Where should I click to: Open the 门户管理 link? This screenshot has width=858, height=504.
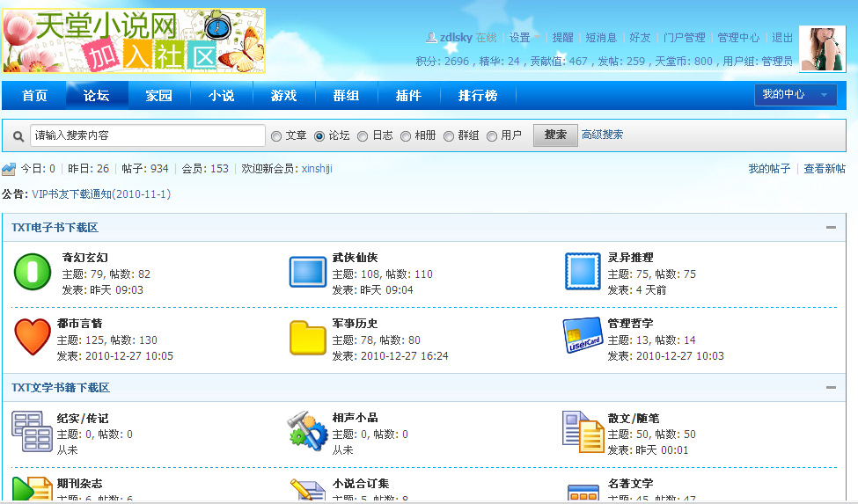pos(684,37)
